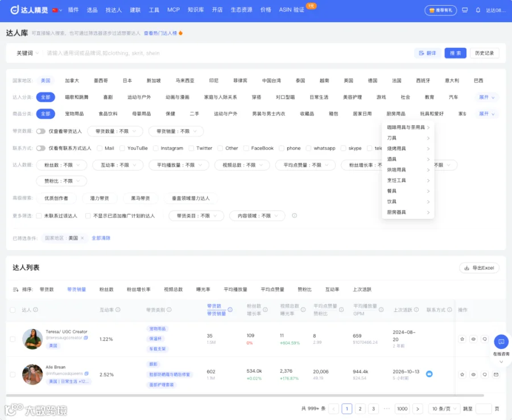Click the envelope icon in Alle Brean's row
Viewport: 512px width, 420px height.
(x=496, y=375)
